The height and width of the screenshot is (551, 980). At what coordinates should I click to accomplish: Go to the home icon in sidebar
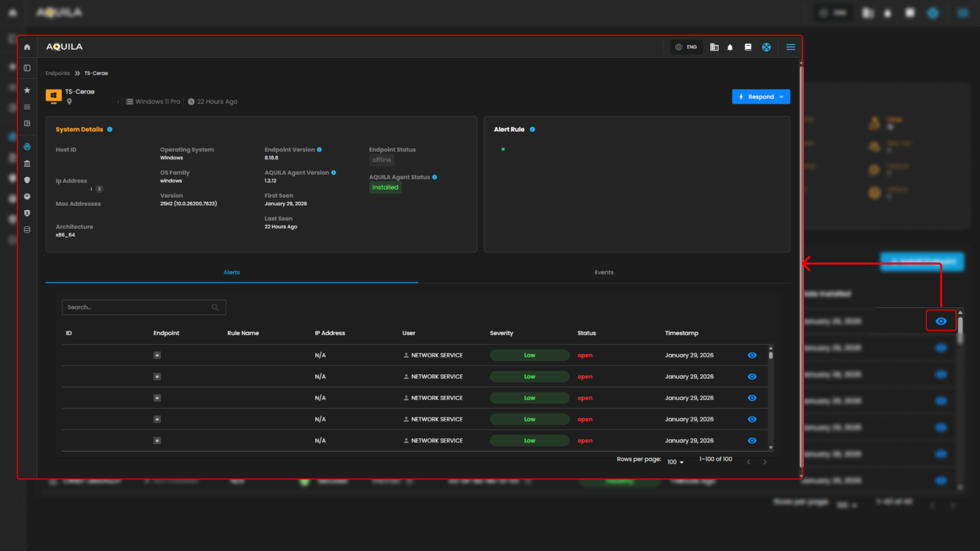pyautogui.click(x=27, y=47)
